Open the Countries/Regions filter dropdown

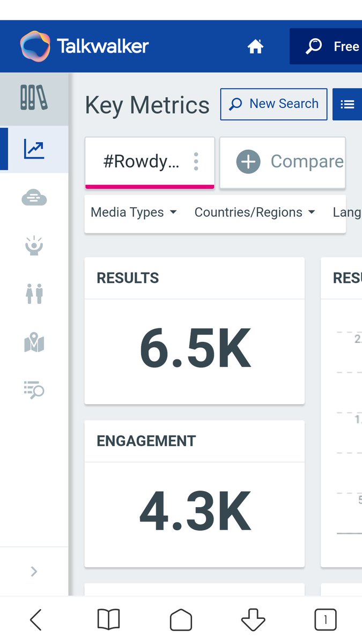255,213
